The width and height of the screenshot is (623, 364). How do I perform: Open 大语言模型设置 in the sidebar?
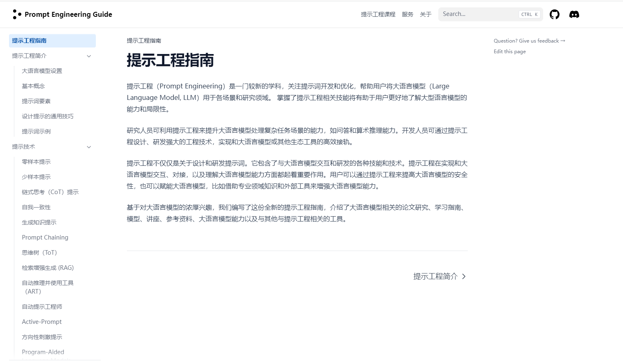(x=42, y=71)
